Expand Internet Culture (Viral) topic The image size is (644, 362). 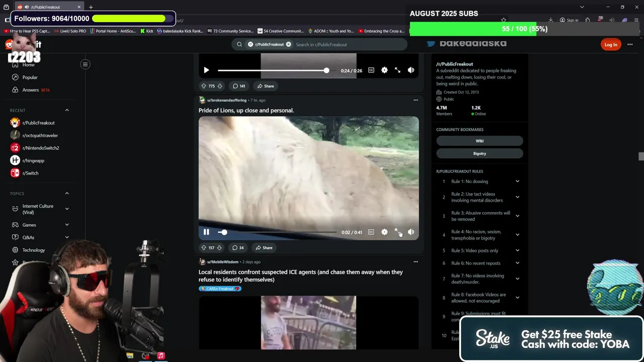point(67,209)
